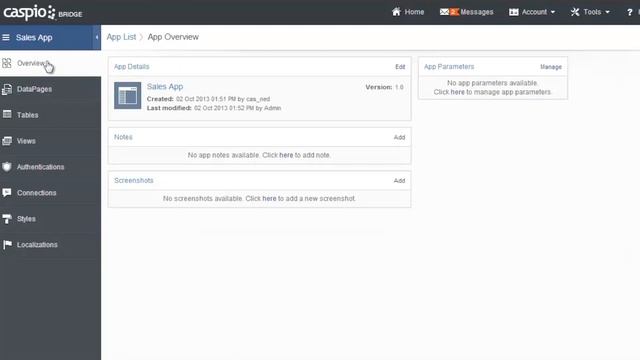The height and width of the screenshot is (360, 640).
Task: Click the Caspio Bridge logo
Action: click(42, 13)
